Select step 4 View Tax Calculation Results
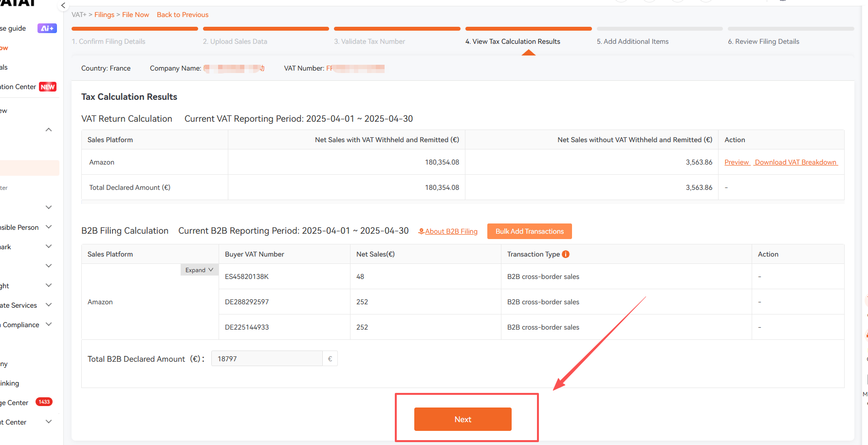Screen dimensions: 868x445 513,41
